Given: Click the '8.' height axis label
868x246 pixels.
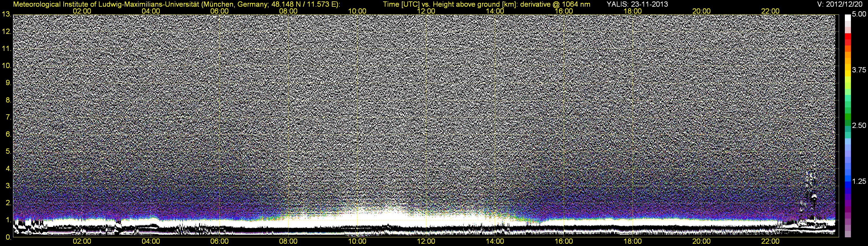Looking at the screenshot, I should click(x=8, y=100).
